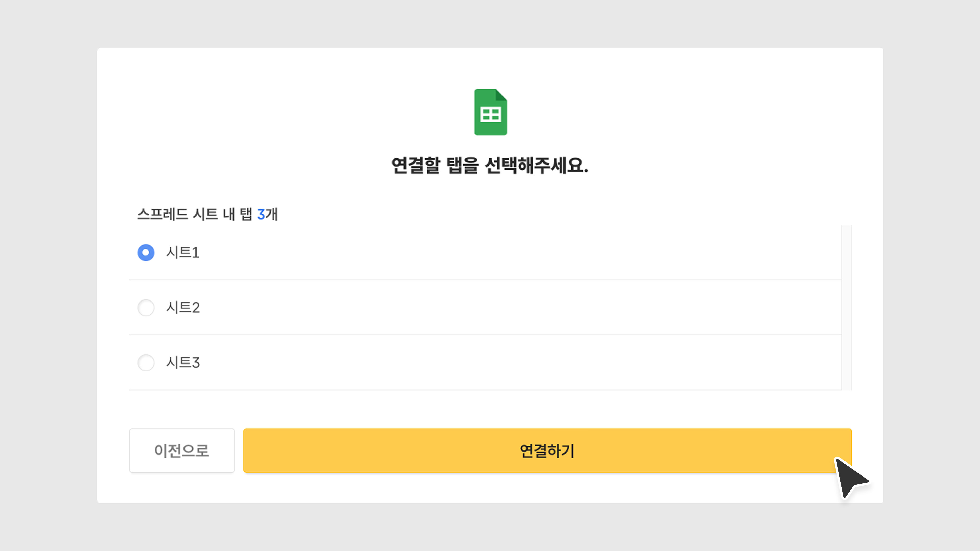Click the white grid inside the Sheets icon
Viewport: 980px width, 551px height.
(490, 115)
